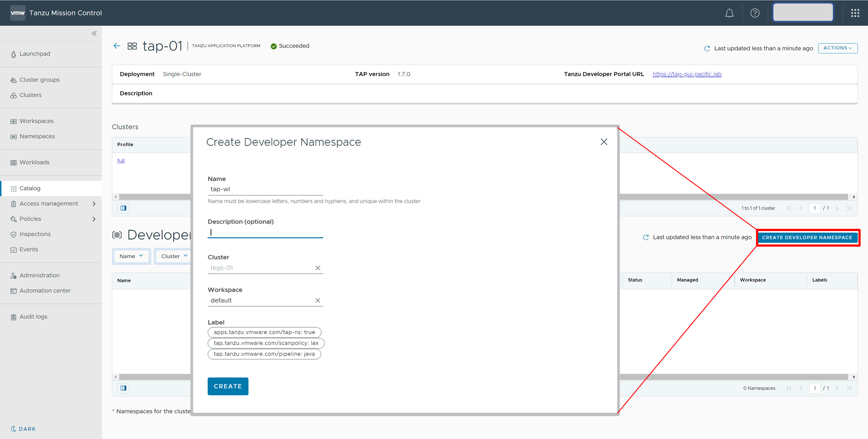
Task: Navigate to Cluster groups in sidebar
Action: pyautogui.click(x=39, y=80)
